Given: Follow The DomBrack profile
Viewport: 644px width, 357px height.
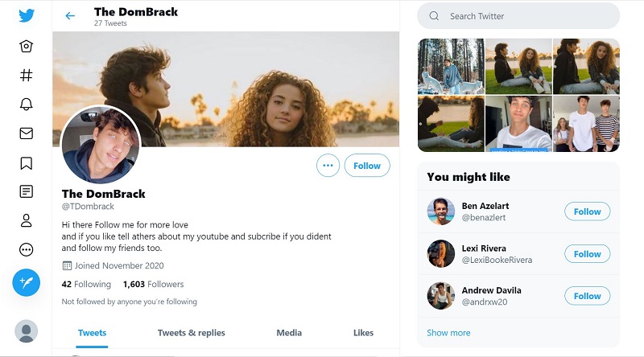Looking at the screenshot, I should coord(367,166).
